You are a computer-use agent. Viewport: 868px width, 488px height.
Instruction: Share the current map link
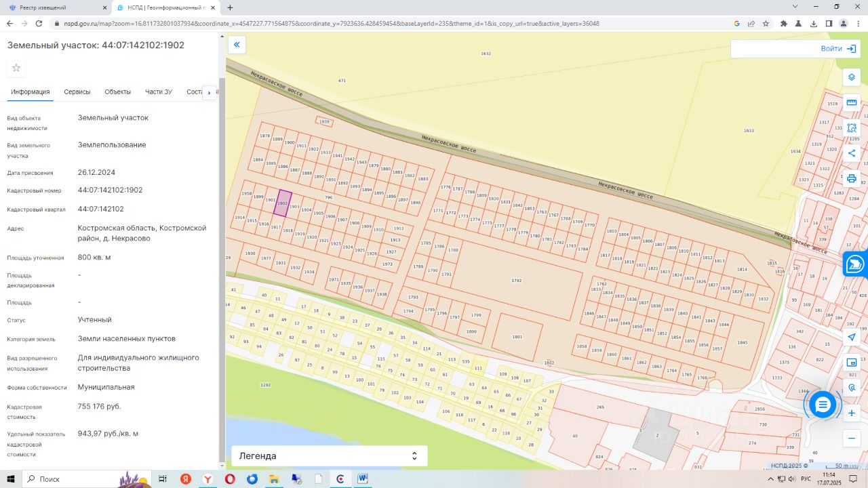tap(852, 153)
